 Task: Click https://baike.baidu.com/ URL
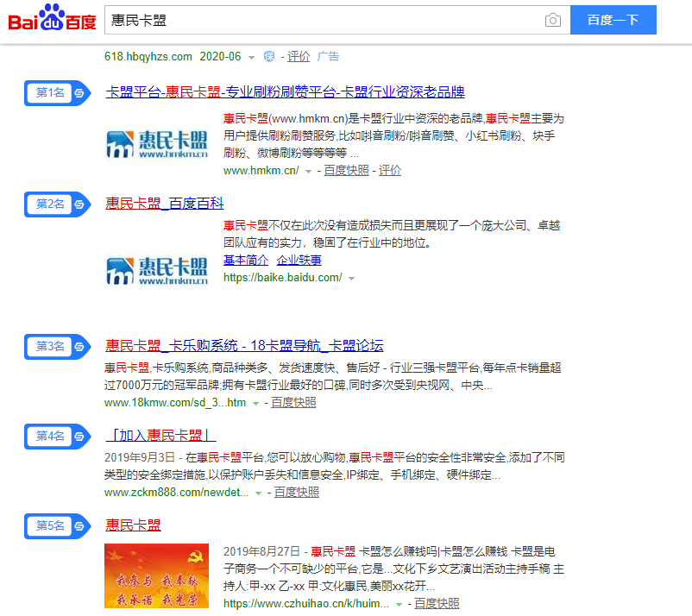click(282, 277)
